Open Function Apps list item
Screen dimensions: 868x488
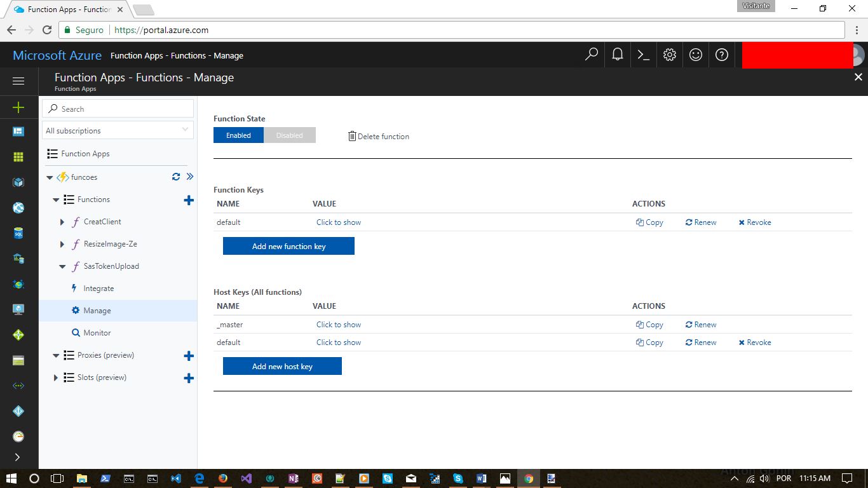point(85,154)
